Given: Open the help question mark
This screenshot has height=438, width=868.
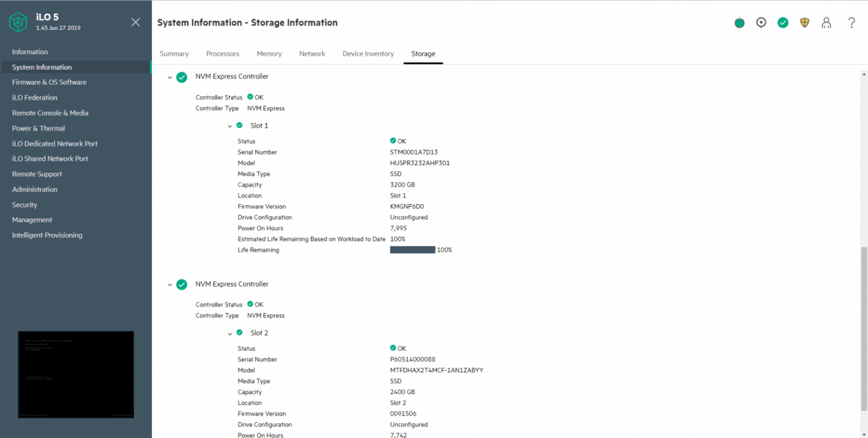Looking at the screenshot, I should [x=852, y=23].
